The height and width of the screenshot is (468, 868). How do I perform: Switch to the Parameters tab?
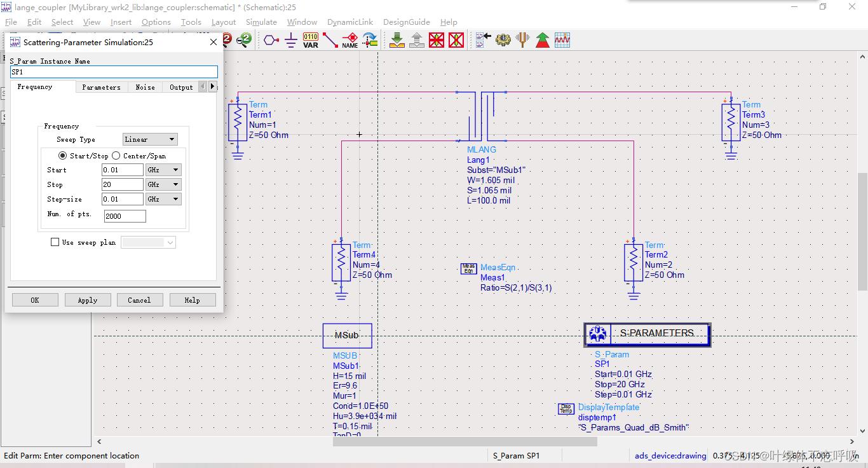[101, 87]
